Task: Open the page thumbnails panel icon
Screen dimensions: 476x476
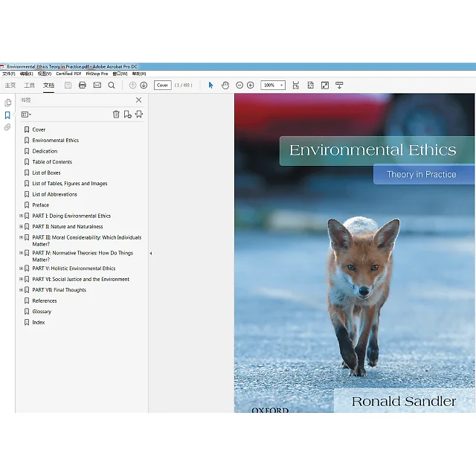Action: (x=8, y=103)
